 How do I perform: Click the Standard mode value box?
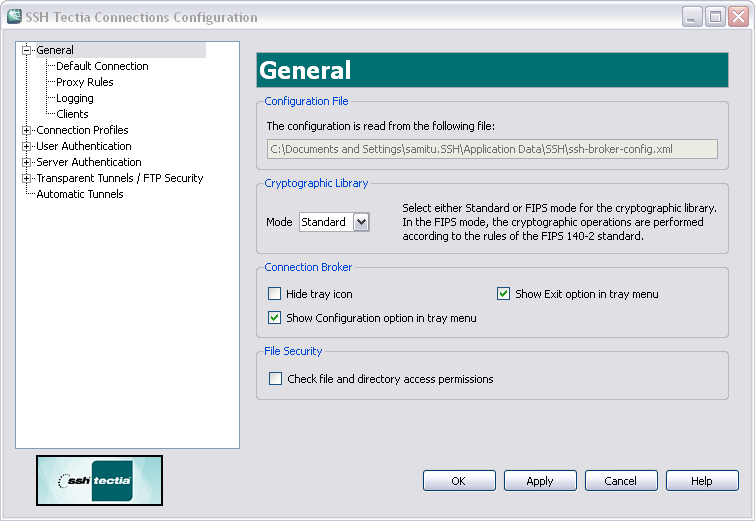pos(326,222)
